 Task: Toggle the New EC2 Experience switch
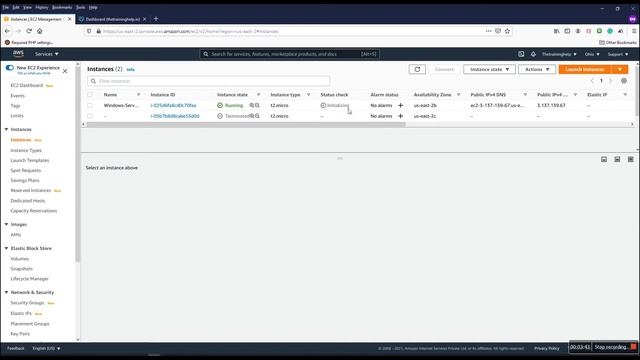[9, 68]
